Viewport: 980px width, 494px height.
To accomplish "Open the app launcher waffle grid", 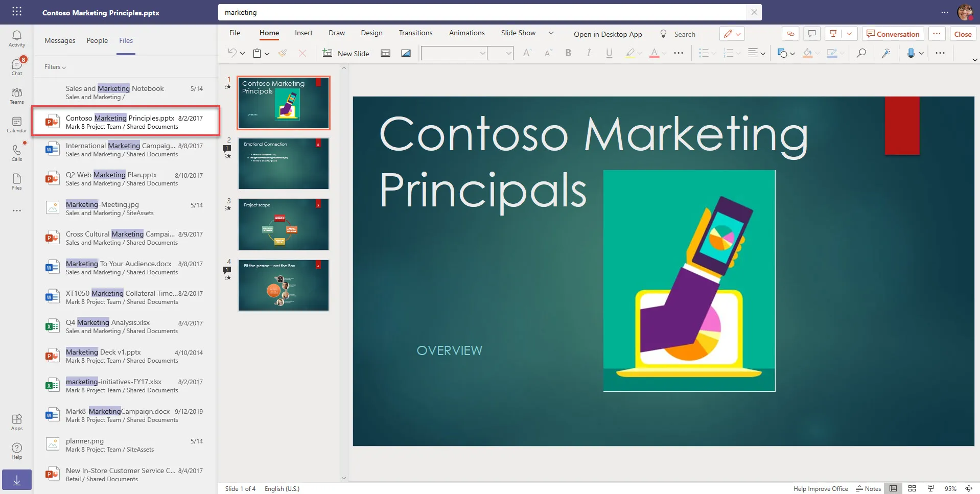I will pyautogui.click(x=17, y=11).
